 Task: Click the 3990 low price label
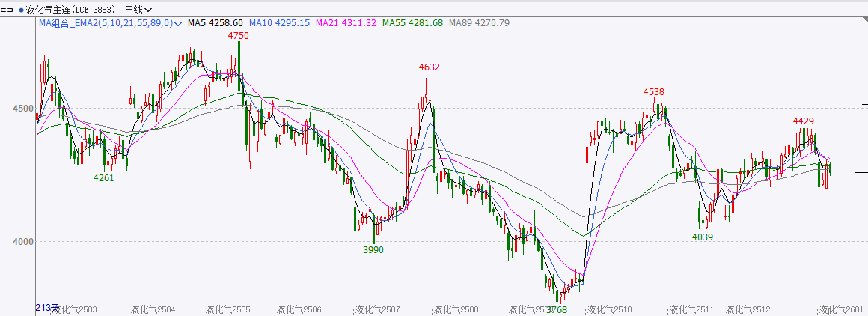pyautogui.click(x=373, y=249)
